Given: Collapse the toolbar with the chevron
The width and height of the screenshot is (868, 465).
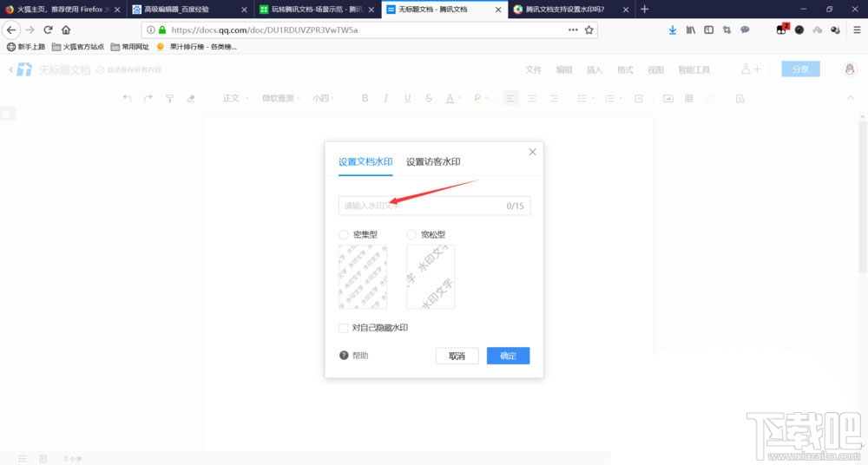Looking at the screenshot, I should [851, 98].
